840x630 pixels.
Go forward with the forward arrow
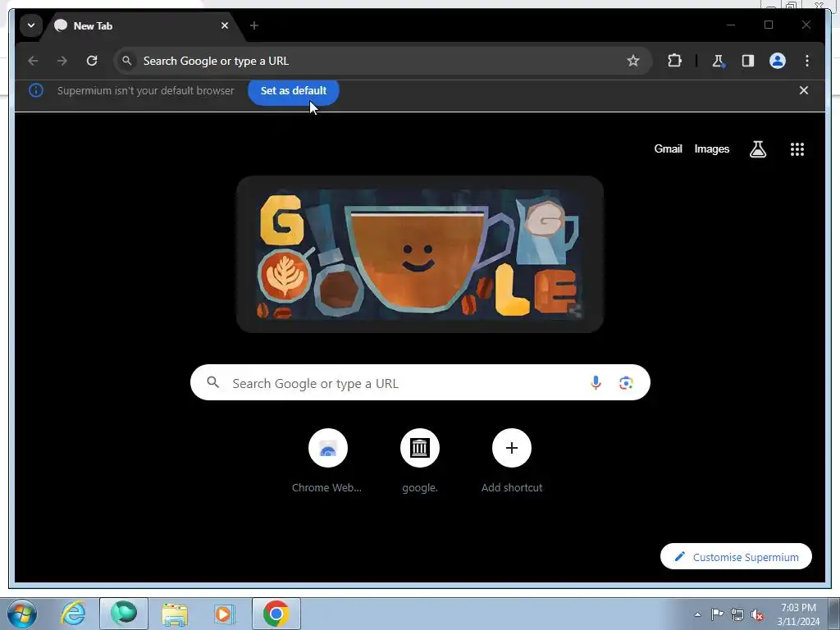pyautogui.click(x=62, y=61)
